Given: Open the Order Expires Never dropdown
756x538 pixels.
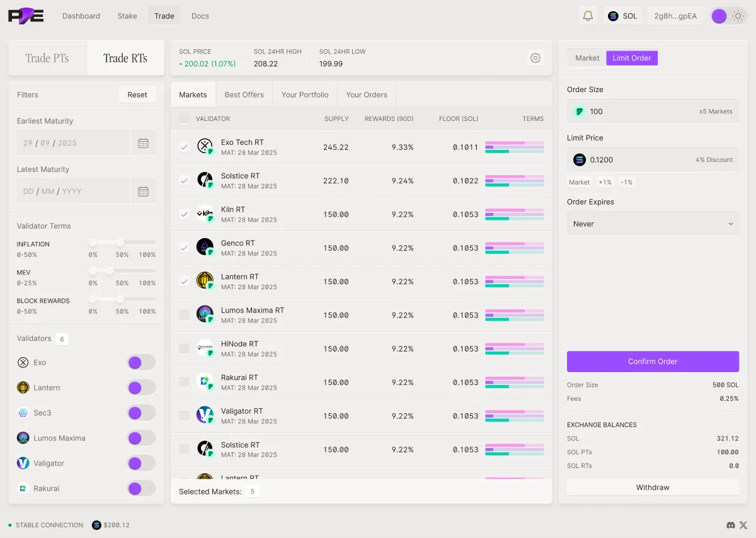Looking at the screenshot, I should (653, 224).
